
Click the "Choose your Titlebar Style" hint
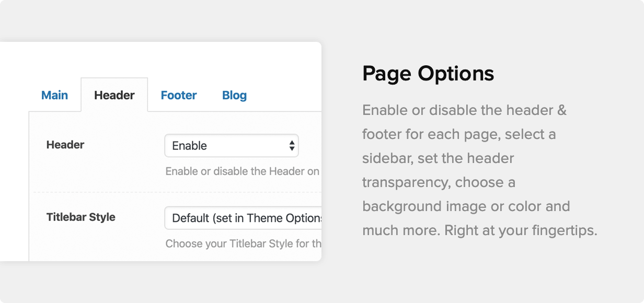(243, 243)
